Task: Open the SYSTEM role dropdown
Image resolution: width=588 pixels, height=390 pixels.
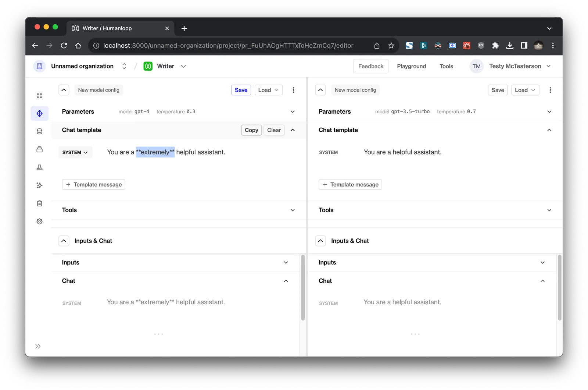Action: pos(75,152)
